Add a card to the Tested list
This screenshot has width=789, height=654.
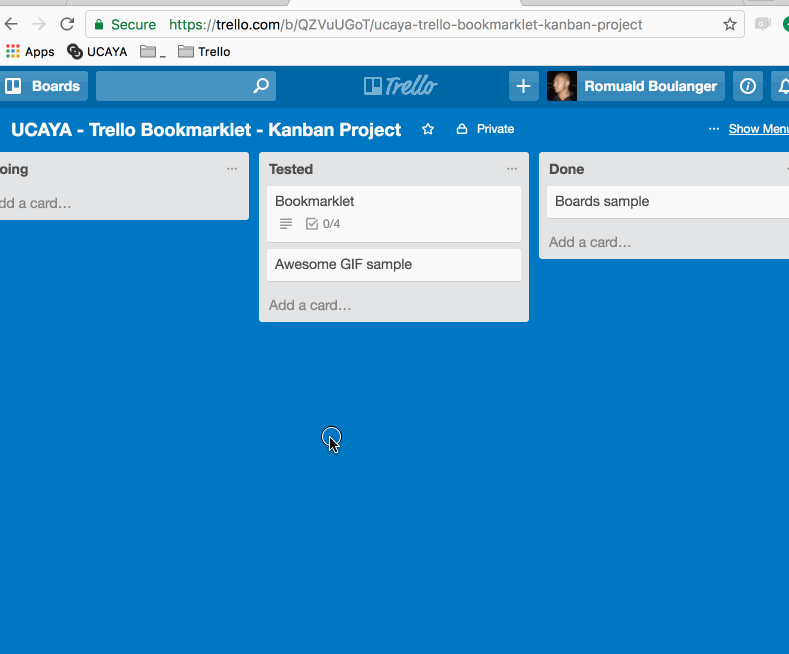tap(310, 305)
